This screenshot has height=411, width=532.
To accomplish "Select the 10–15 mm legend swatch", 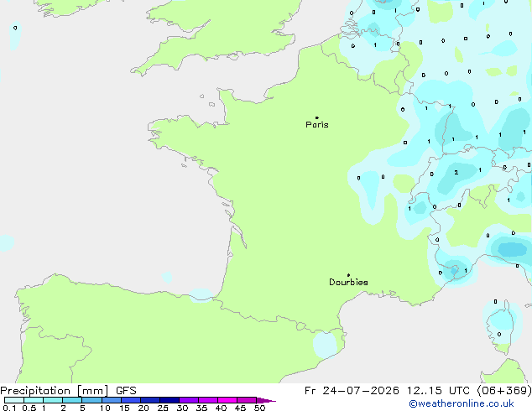I will coord(112,400).
